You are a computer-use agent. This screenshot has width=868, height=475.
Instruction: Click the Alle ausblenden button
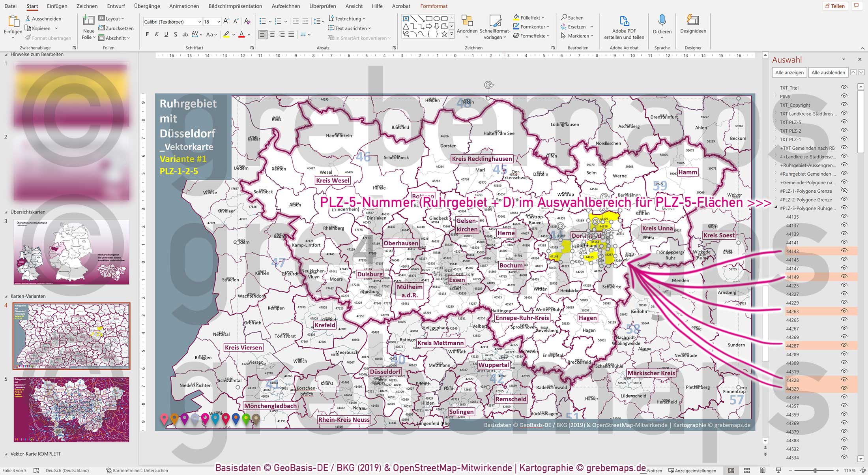828,72
